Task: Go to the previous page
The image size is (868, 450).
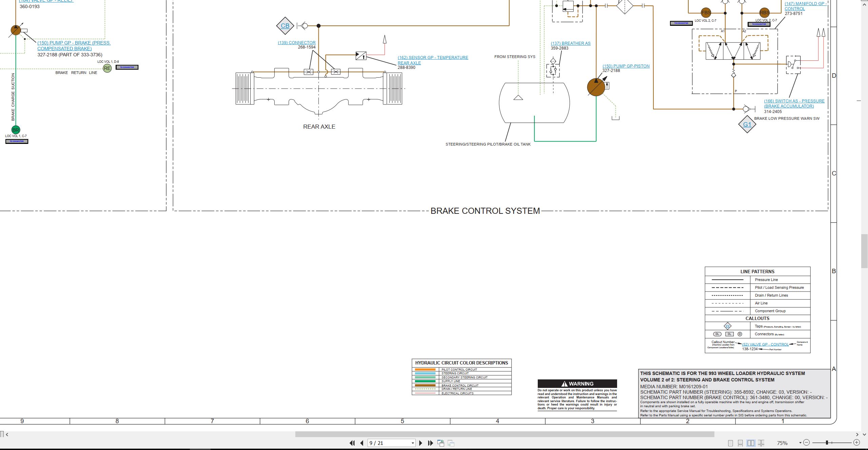Action: [x=362, y=443]
